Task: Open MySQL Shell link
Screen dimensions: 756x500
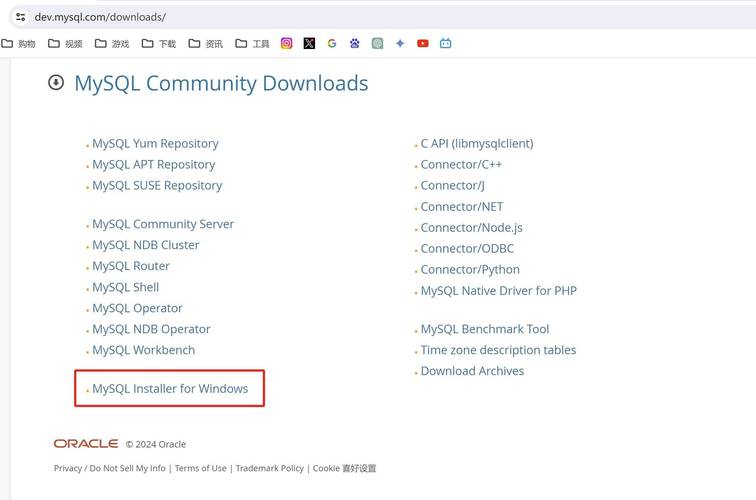Action: coord(125,287)
